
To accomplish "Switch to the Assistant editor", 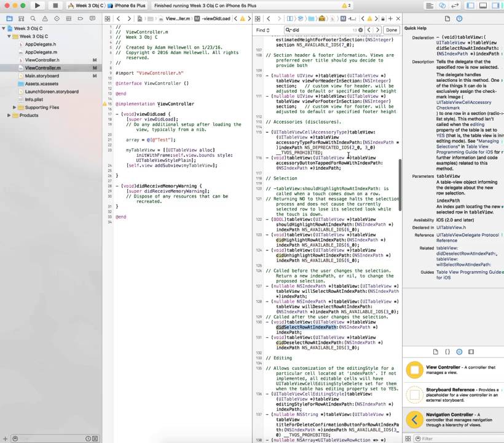I will click(443, 6).
